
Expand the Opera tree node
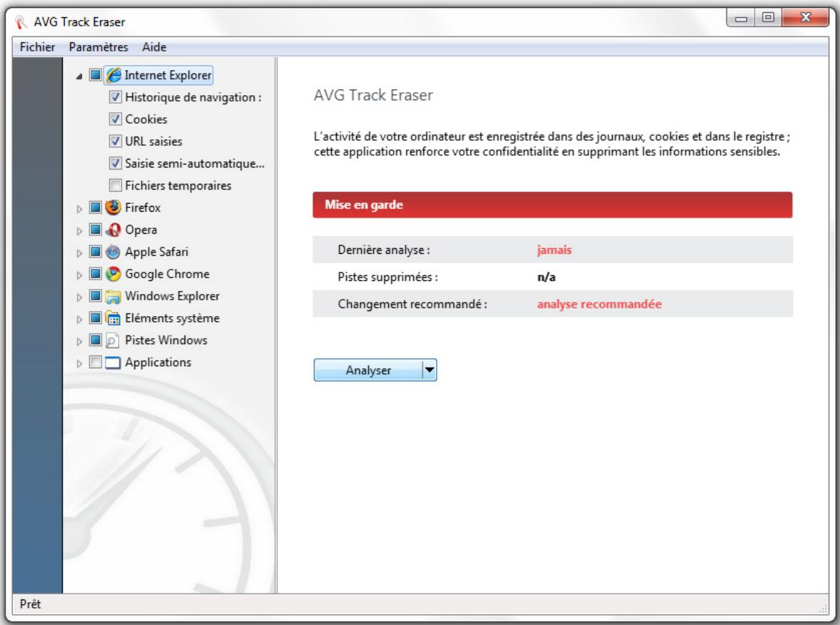pos(79,231)
